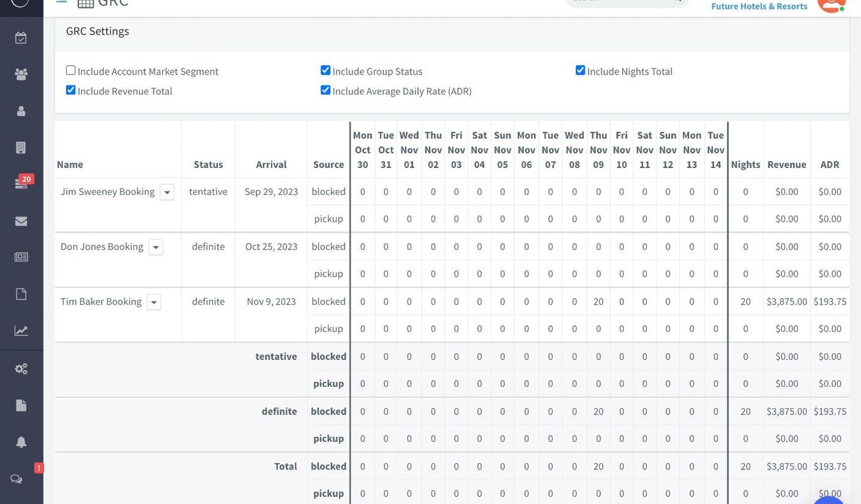Enable Include Account Market Segment checkbox
The height and width of the screenshot is (504, 861).
point(70,70)
